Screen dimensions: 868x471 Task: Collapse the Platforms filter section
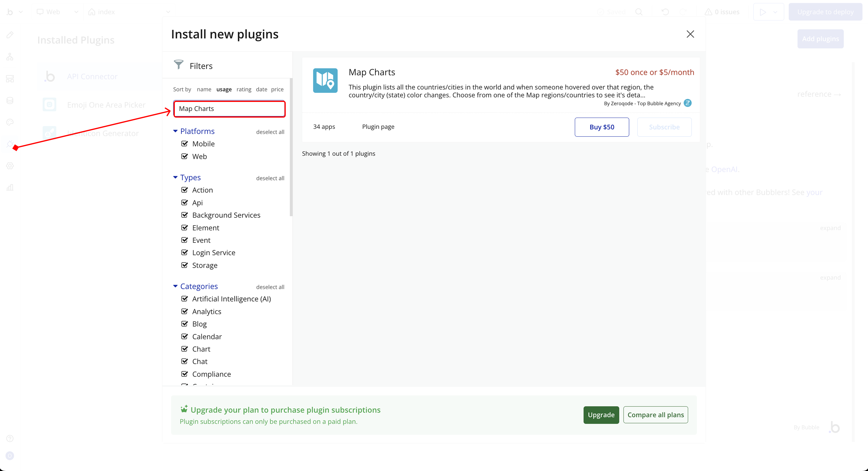point(175,131)
